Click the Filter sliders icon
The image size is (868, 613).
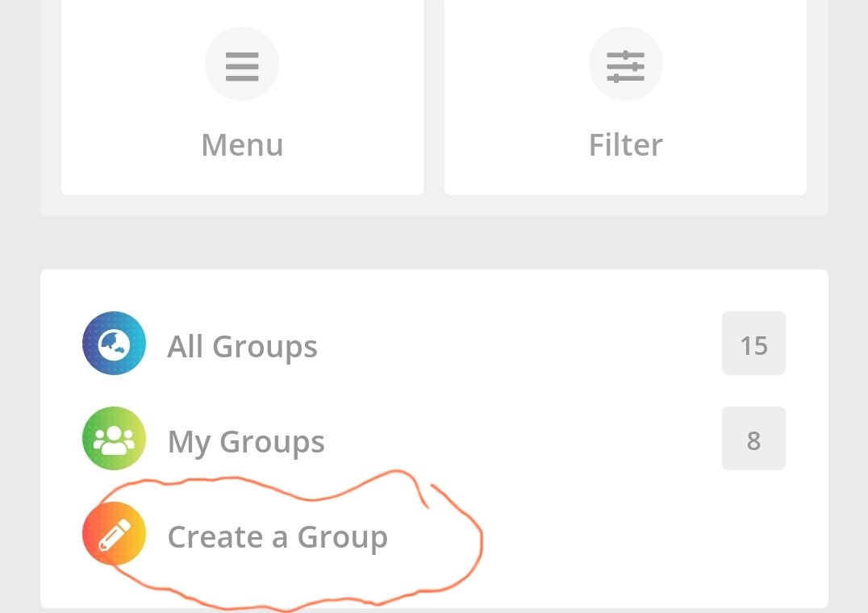(x=625, y=65)
